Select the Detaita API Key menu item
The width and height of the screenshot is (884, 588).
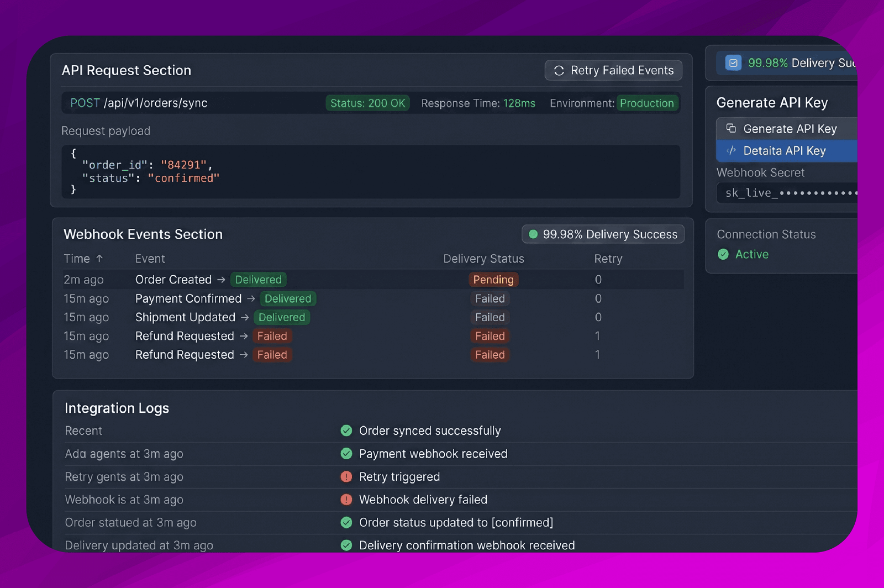tap(787, 150)
